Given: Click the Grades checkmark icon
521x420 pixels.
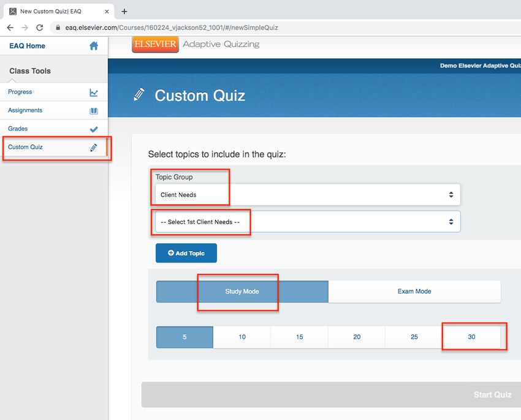Looking at the screenshot, I should coord(94,129).
